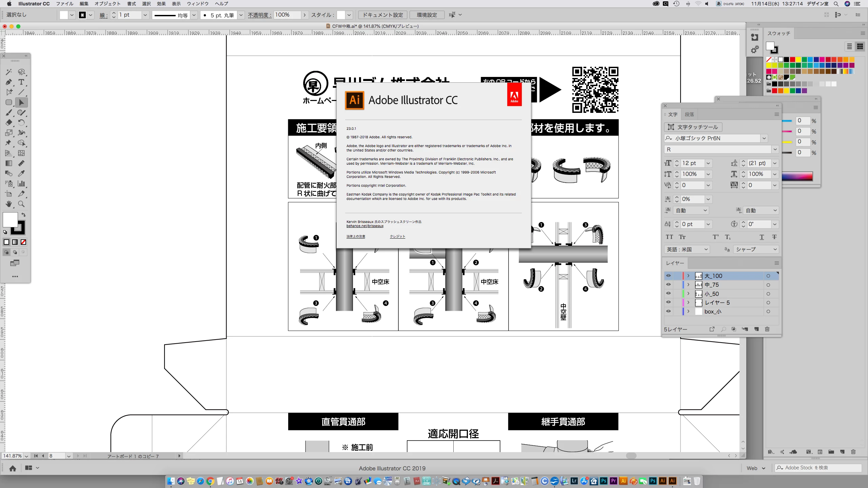Choose the Gradient tool

point(9,163)
